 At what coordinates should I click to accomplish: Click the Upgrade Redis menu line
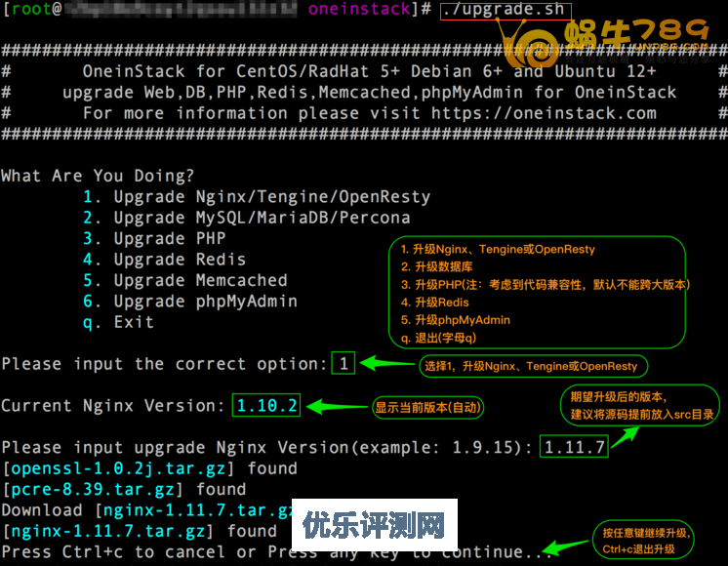point(164,260)
